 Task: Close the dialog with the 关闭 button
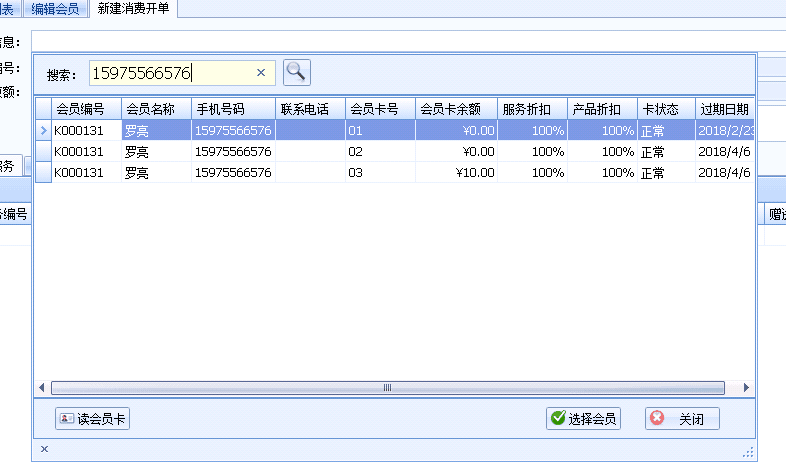(x=682, y=419)
